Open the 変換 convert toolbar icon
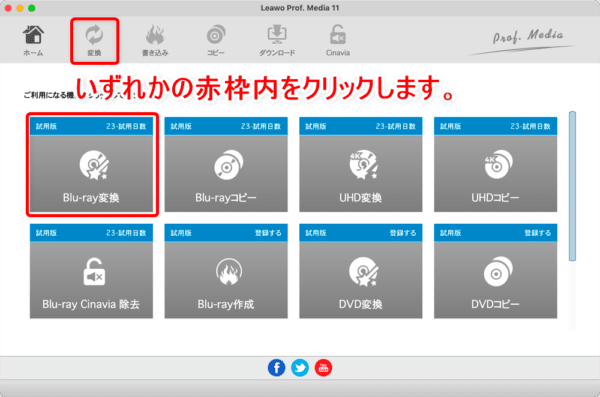 point(94,40)
